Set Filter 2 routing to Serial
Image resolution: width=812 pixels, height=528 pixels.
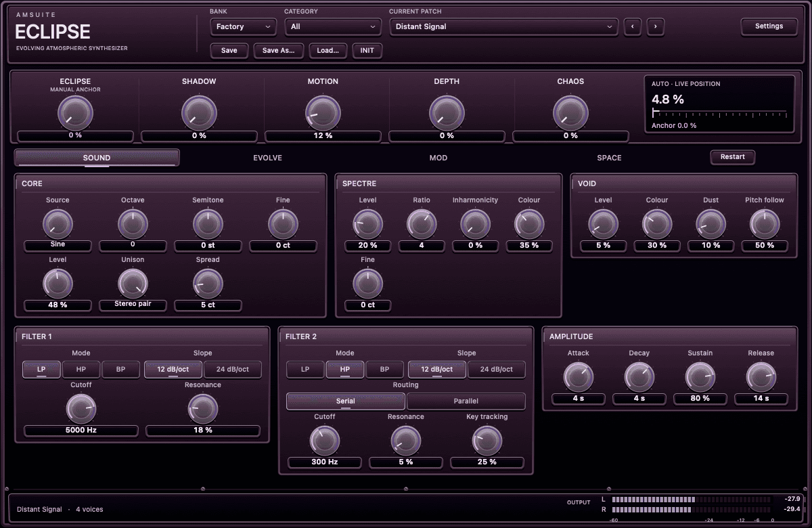[x=346, y=401]
